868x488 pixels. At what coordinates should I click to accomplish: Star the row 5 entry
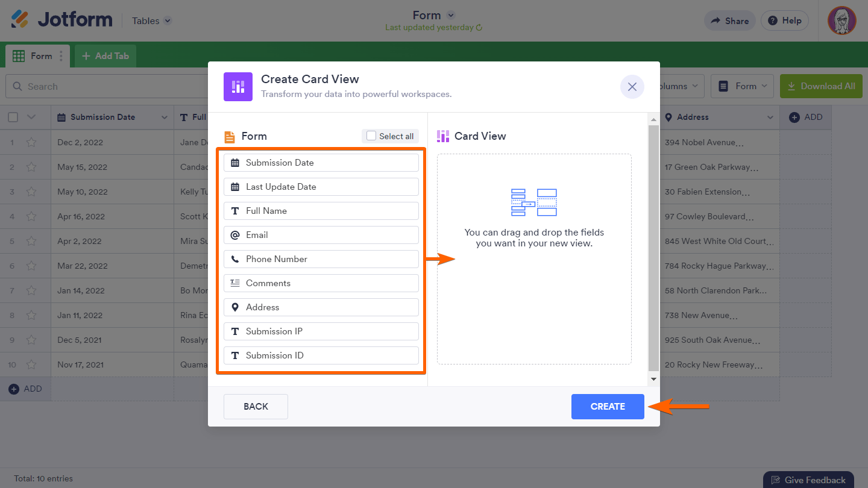(x=31, y=242)
